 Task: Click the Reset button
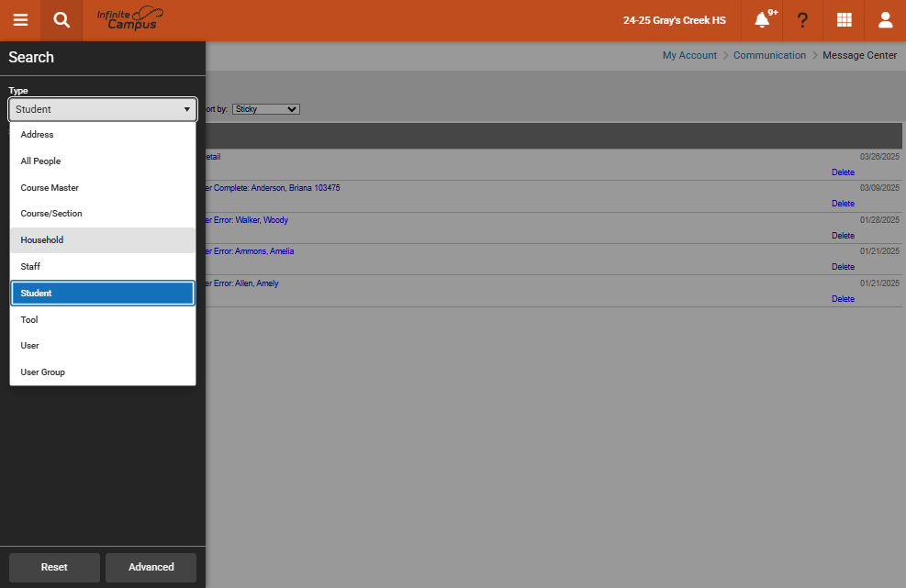54,567
